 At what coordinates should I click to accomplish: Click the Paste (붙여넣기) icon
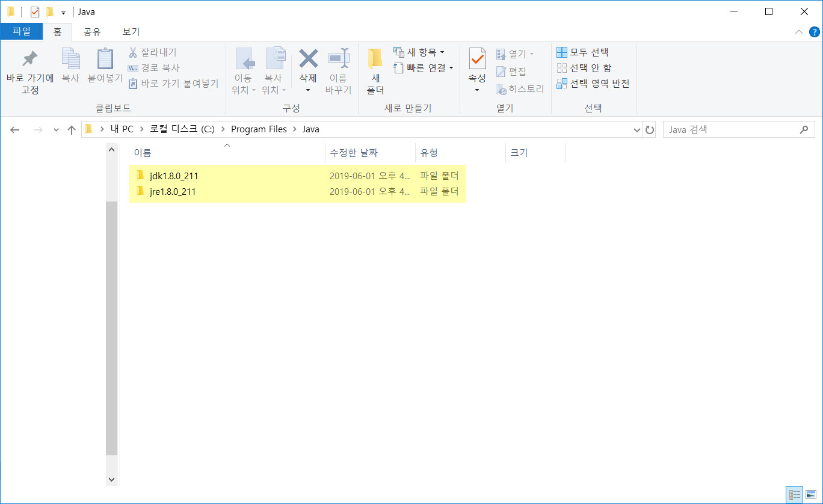click(105, 60)
